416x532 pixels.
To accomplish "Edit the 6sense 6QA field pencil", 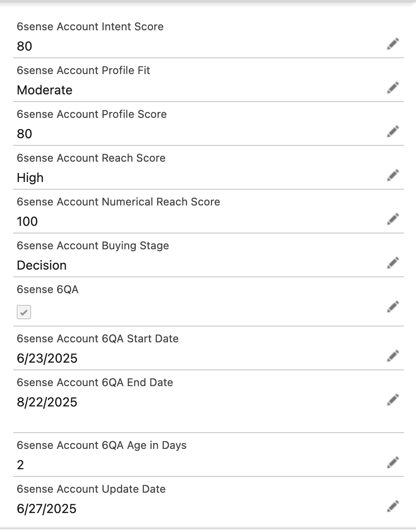I will coord(393,307).
